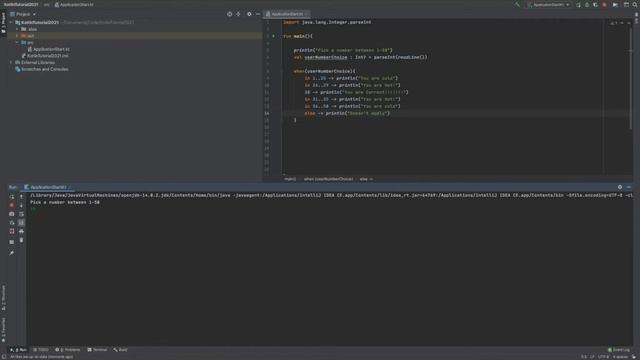
Task: Click main() editor breadcrumb
Action: point(290,179)
